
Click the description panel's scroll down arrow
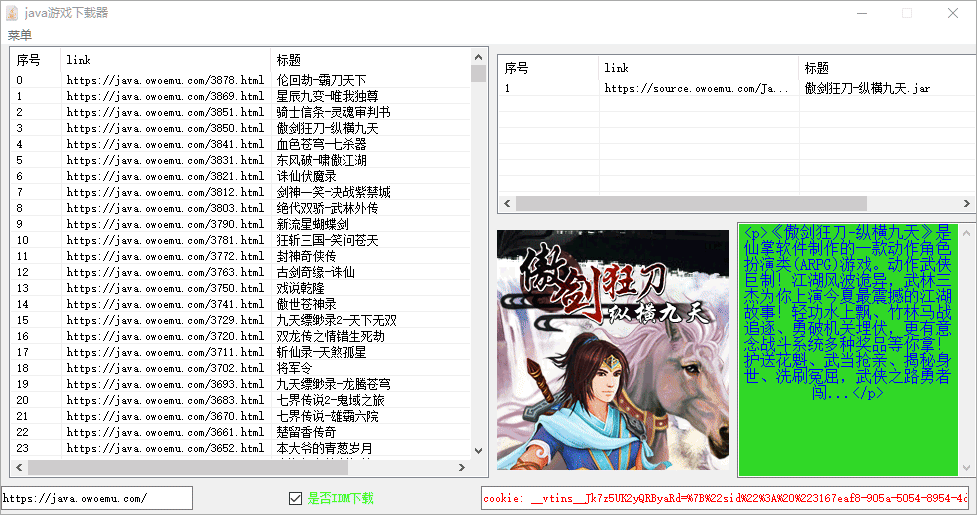point(966,468)
